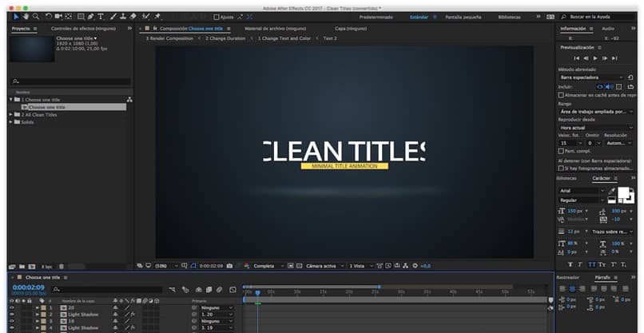
Task: Open the composition flowchart icon in Project panel
Action: tap(129, 100)
